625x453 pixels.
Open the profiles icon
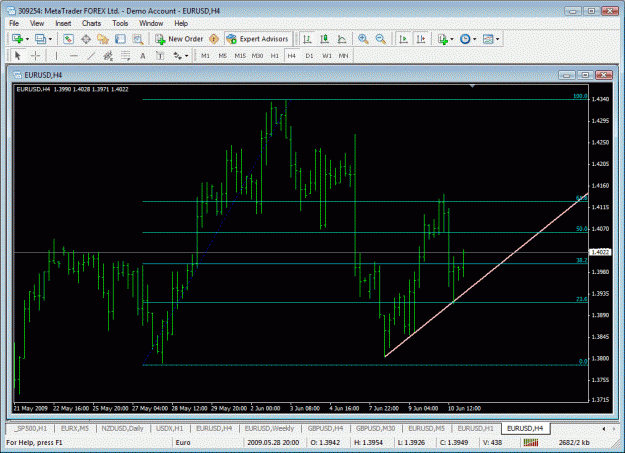[40, 39]
